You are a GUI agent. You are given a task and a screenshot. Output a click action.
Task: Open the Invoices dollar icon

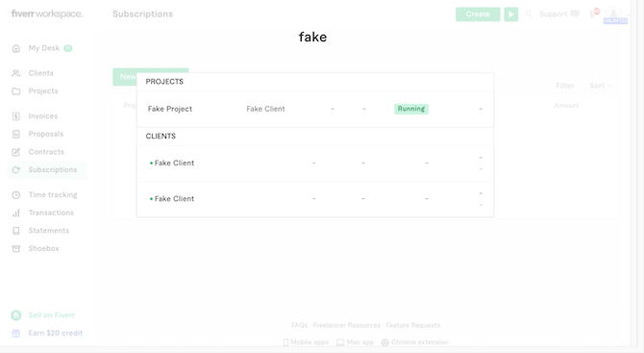click(x=16, y=116)
